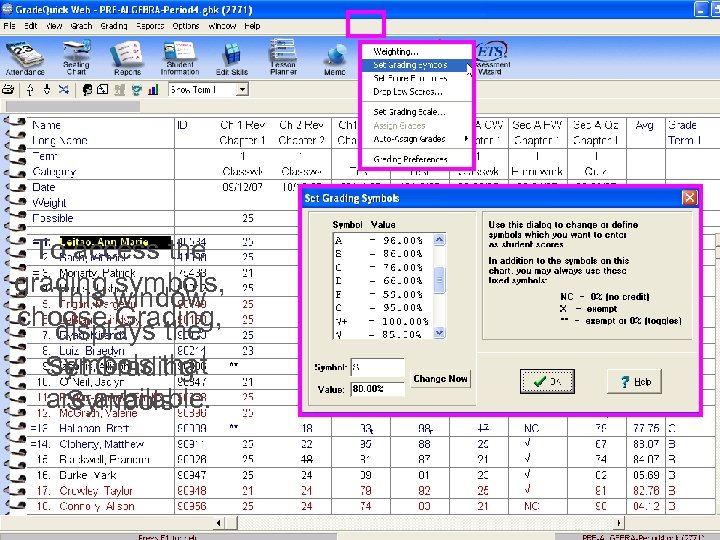Image resolution: width=720 pixels, height=540 pixels.
Task: Open the Edit Skills cube icon
Action: point(232,58)
